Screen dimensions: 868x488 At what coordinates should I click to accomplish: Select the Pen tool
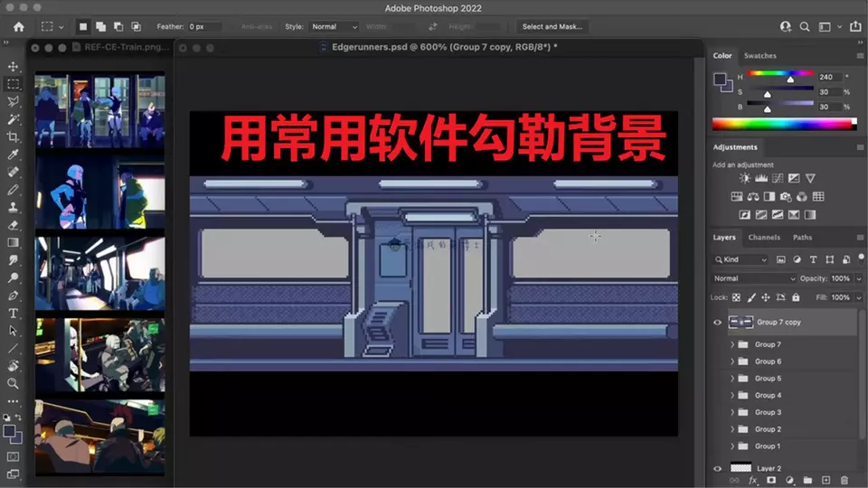coord(13,296)
